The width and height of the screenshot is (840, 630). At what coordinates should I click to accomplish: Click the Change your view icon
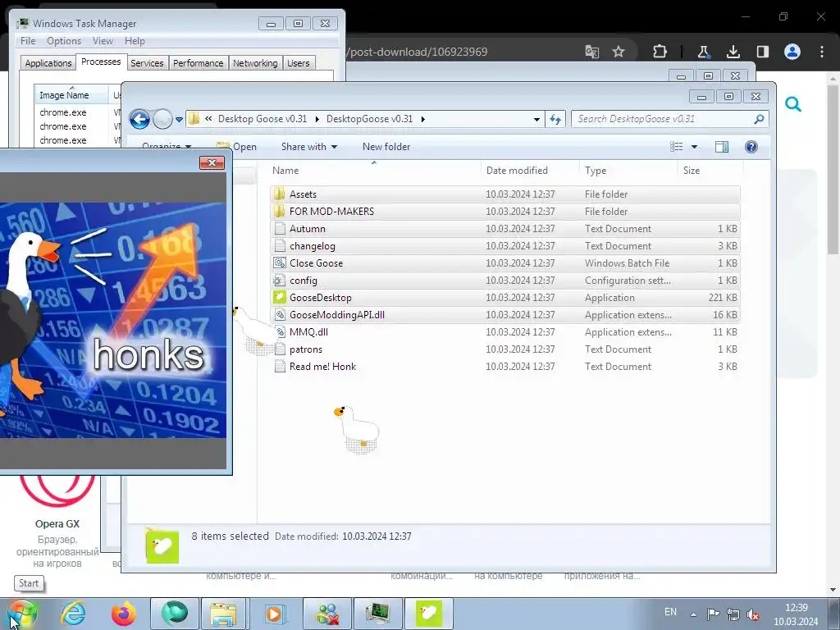(677, 147)
